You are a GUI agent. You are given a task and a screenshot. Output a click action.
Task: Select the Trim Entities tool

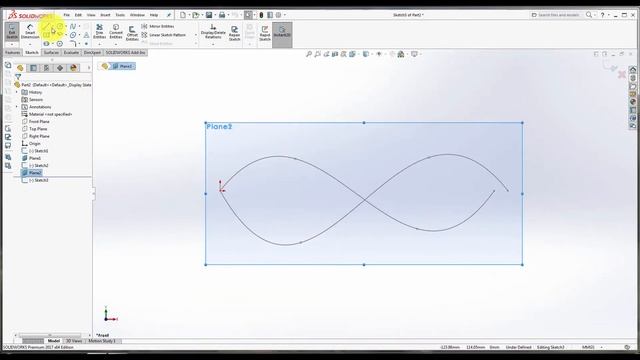coord(99,31)
